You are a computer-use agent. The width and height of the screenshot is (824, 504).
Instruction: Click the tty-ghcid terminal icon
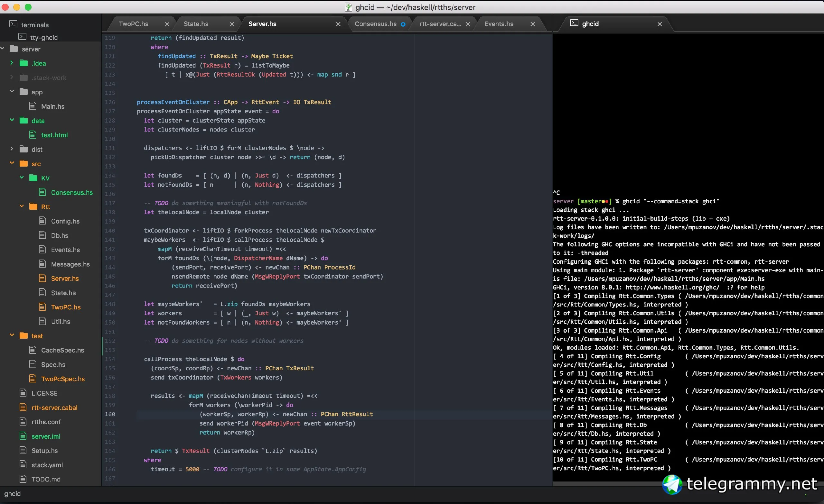point(22,37)
